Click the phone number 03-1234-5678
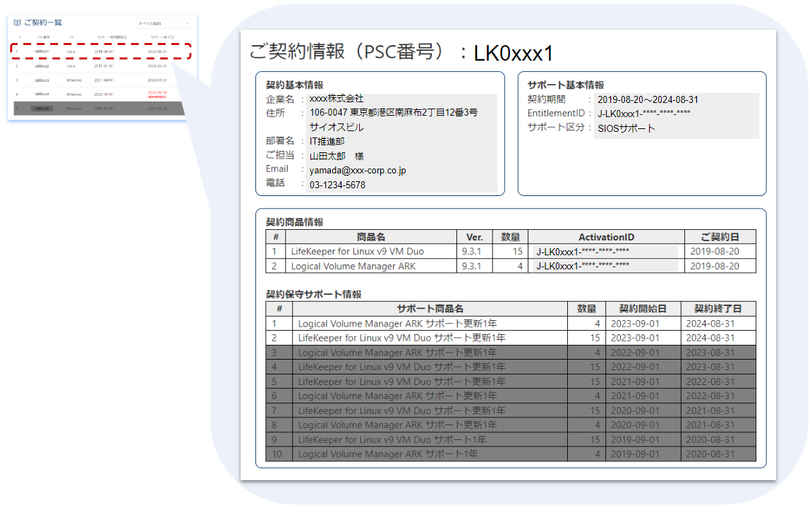The image size is (812, 507). [x=337, y=185]
